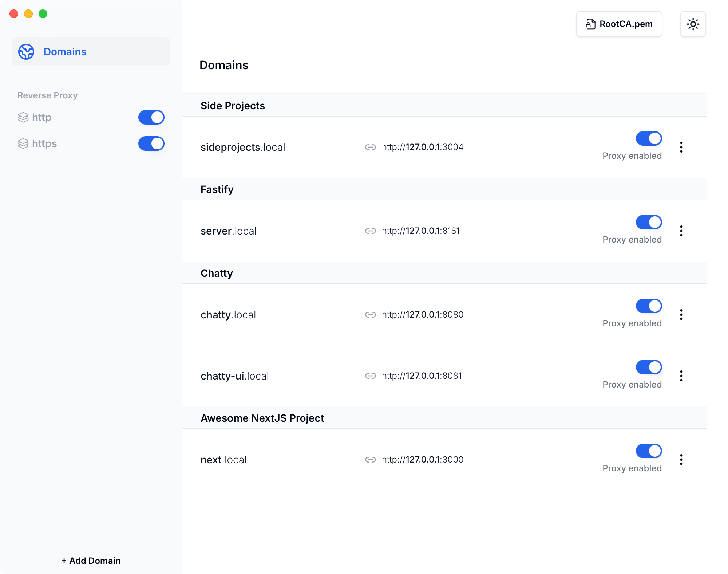
Task: Click the Domains globe icon in the sidebar
Action: (26, 52)
